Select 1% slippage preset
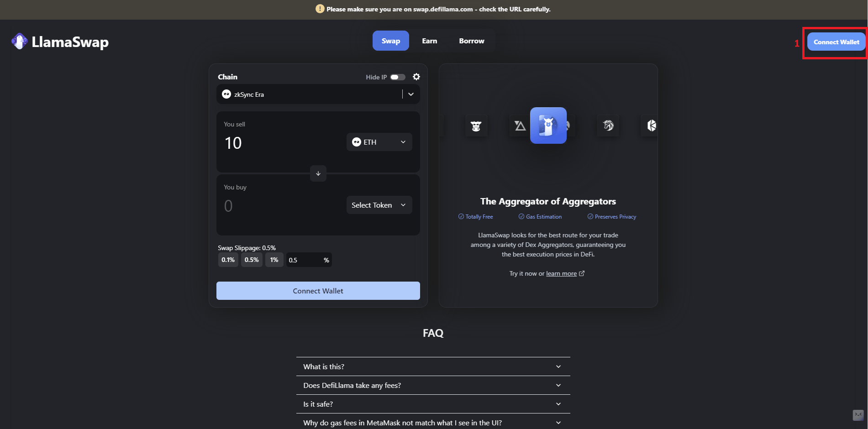The image size is (868, 429). pyautogui.click(x=274, y=260)
